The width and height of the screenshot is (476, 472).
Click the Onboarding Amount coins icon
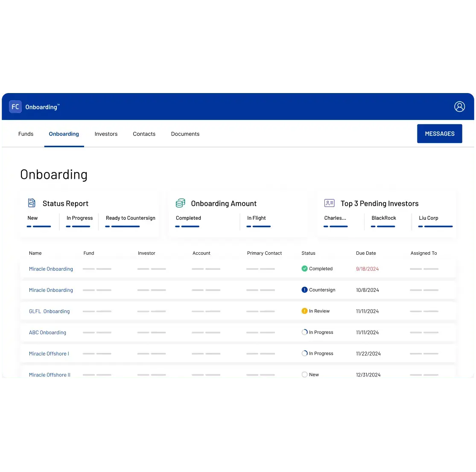pos(180,203)
